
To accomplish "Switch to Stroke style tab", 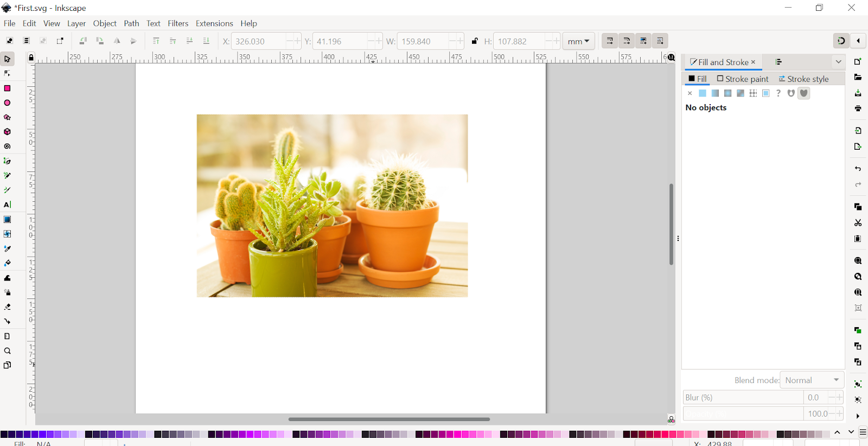I will [x=803, y=79].
